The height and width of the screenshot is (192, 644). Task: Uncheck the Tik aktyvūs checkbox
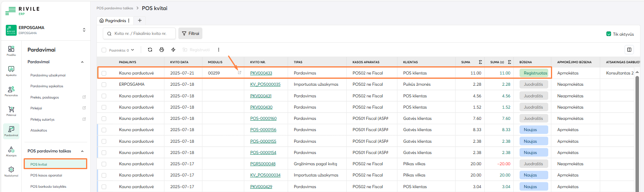coord(609,34)
